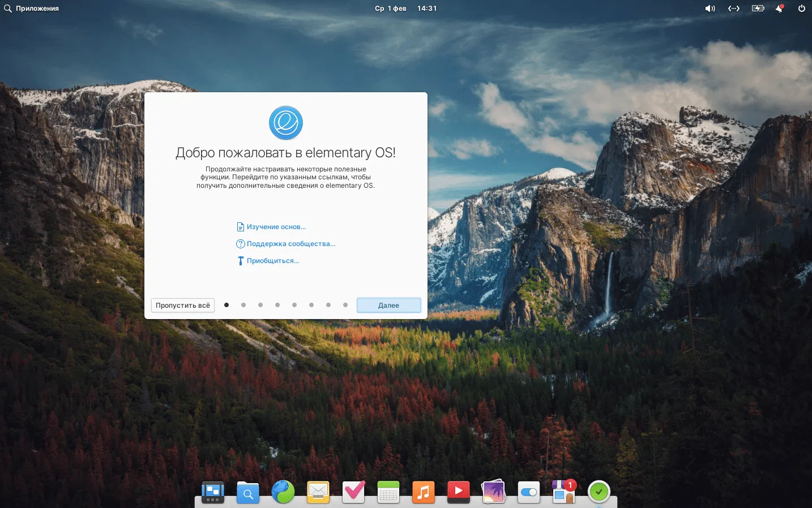Viewport: 812px width, 508px height.
Task: Launch AppCenter with the update badge
Action: [564, 492]
